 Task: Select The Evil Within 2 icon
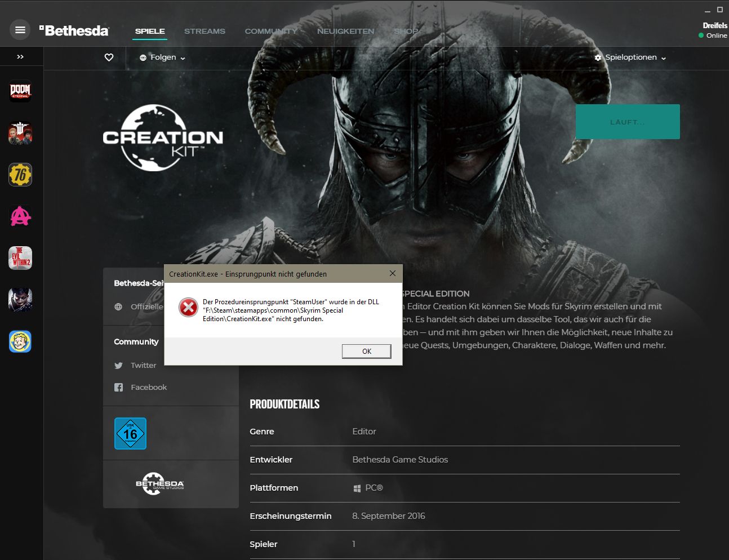tap(20, 258)
